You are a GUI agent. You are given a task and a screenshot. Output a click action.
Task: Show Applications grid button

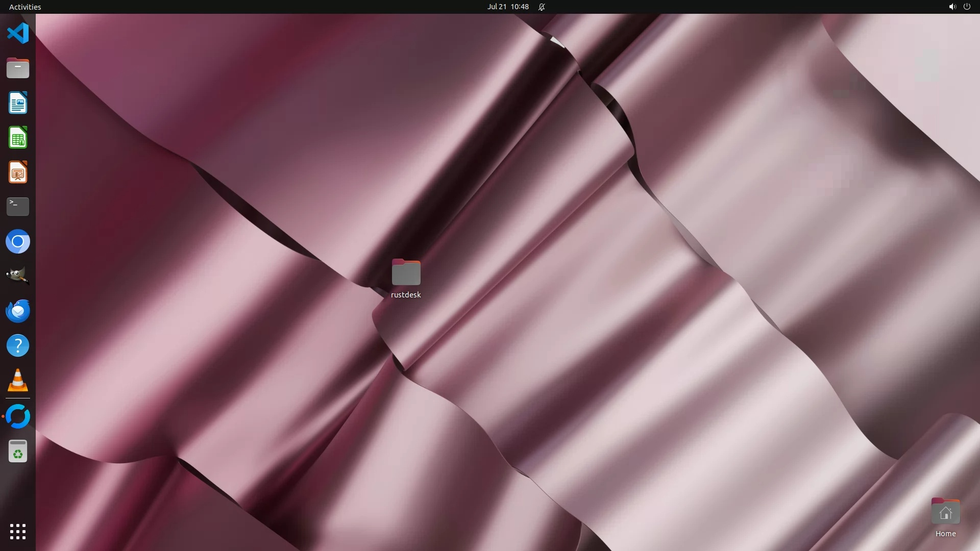(x=18, y=531)
